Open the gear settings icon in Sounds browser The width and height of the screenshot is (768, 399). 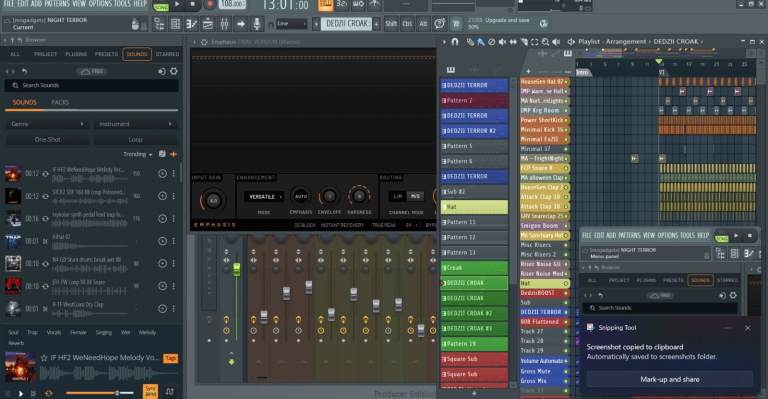[x=173, y=71]
